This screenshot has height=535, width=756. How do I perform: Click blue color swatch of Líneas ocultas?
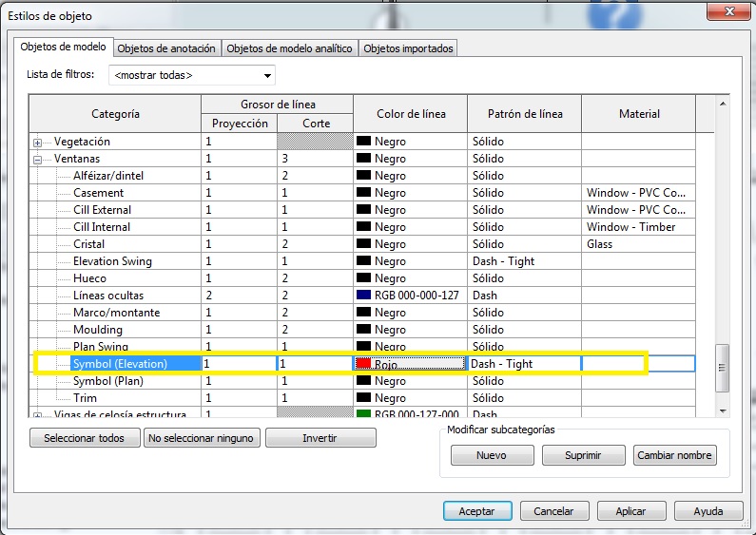coord(363,296)
